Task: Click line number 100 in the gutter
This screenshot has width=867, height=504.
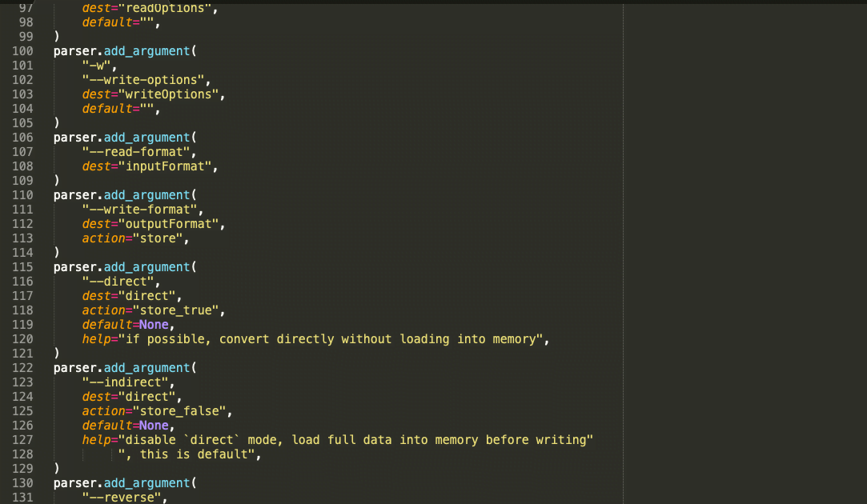Action: tap(22, 51)
